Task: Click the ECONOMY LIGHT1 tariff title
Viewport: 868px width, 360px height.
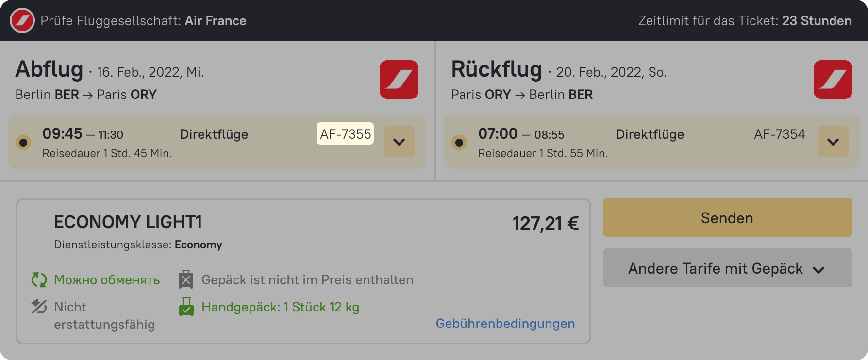Action: click(128, 222)
